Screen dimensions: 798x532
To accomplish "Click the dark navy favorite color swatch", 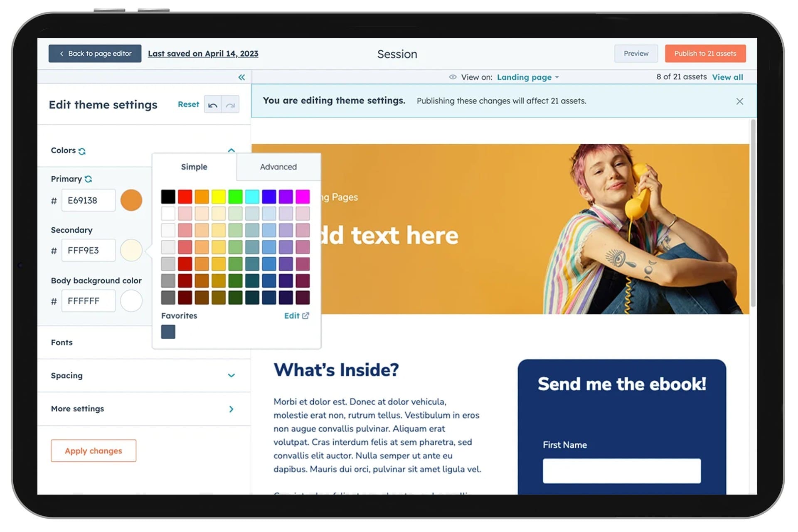I will click(x=168, y=331).
